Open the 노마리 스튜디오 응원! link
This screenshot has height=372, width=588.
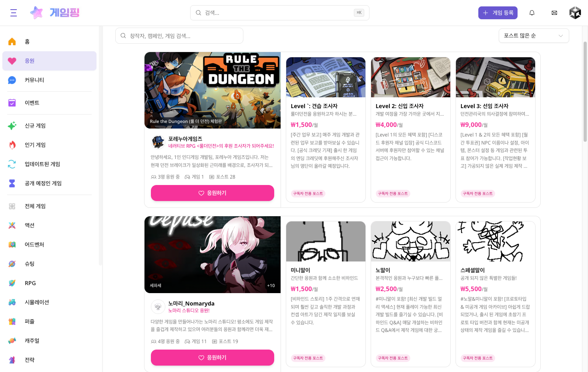[x=202, y=312]
